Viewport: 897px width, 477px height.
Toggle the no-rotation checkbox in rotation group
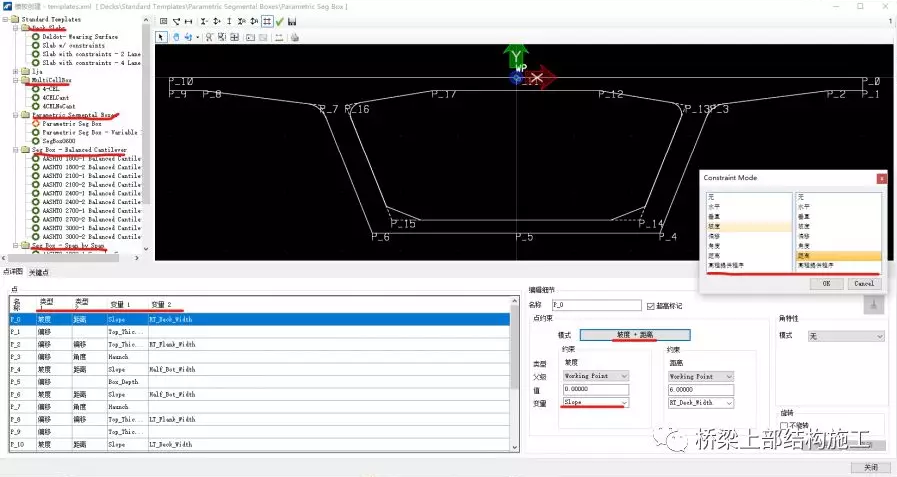click(x=784, y=426)
